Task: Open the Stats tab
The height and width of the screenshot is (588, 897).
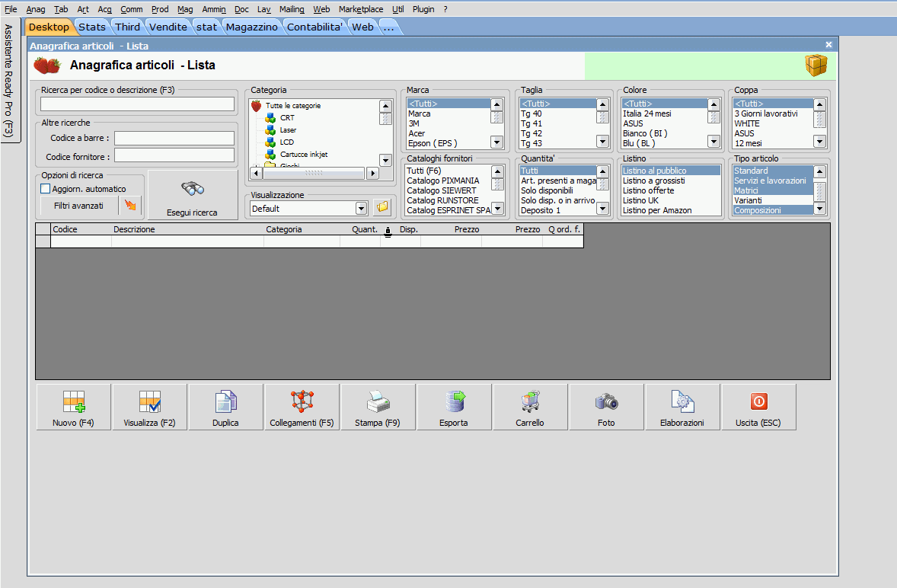Action: pos(92,27)
